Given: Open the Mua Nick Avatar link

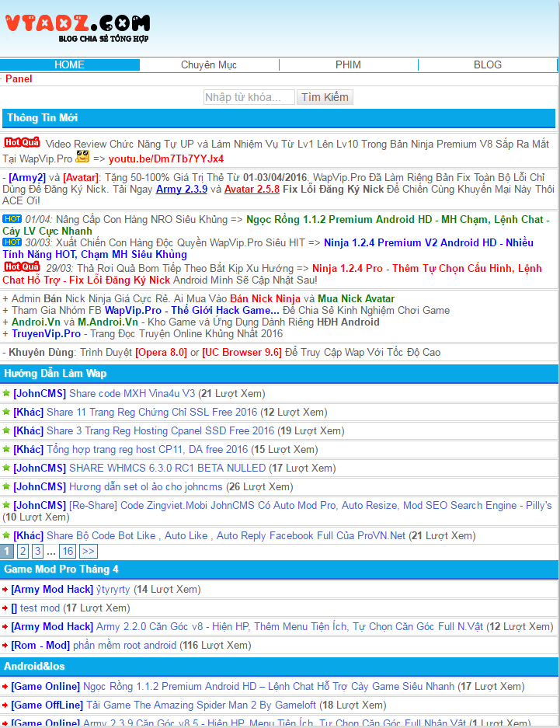Looking at the screenshot, I should tap(356, 298).
